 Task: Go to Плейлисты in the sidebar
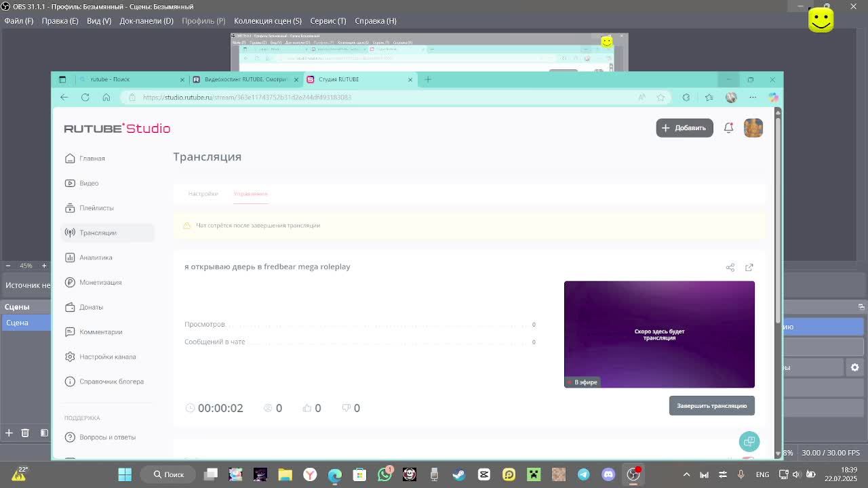90,208
